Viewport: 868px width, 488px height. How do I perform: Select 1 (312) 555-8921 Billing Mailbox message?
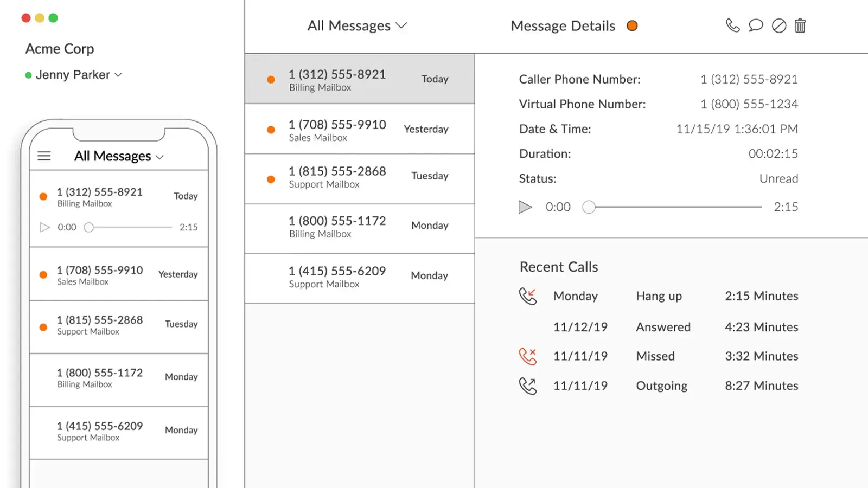pos(360,79)
